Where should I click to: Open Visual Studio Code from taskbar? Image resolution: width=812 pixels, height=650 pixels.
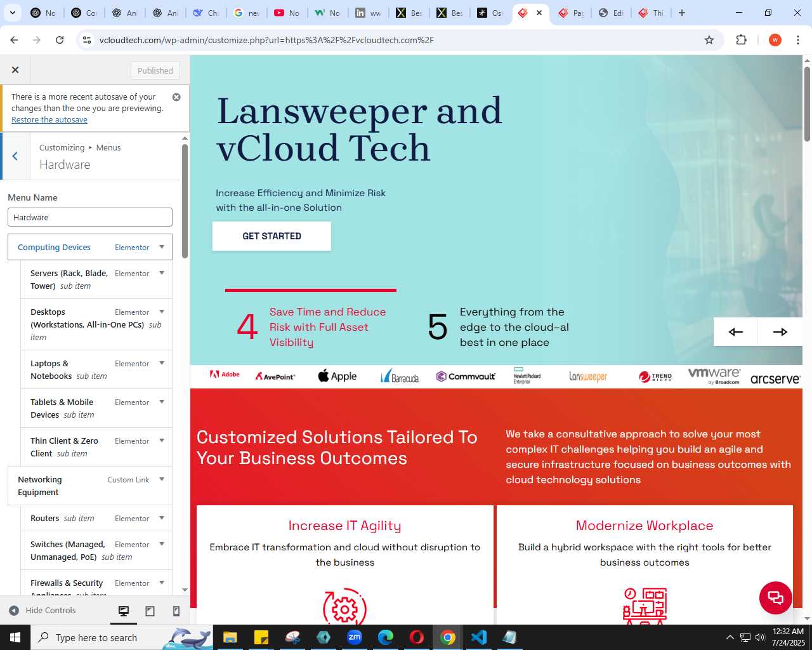(479, 637)
